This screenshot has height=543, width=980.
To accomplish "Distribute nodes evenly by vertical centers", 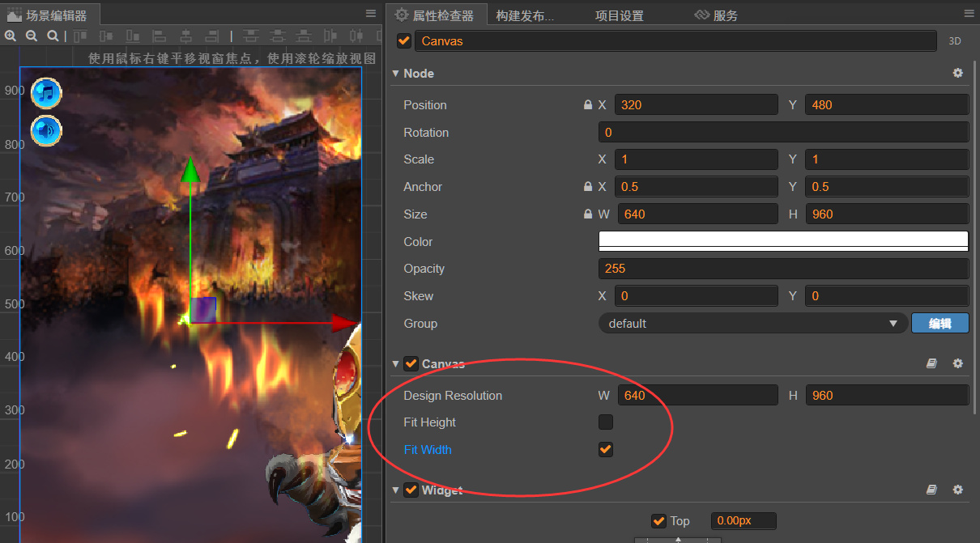I will pyautogui.click(x=277, y=36).
